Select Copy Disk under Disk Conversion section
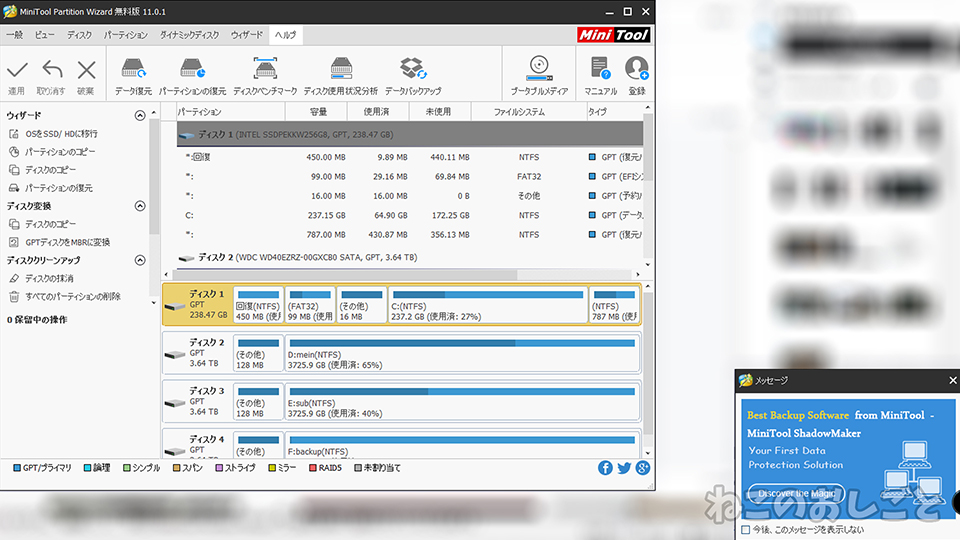 click(50, 224)
